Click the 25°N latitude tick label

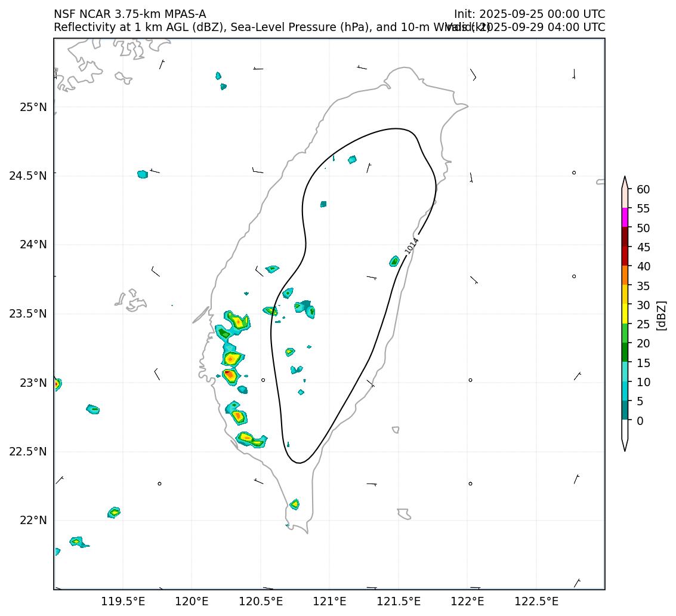tap(33, 107)
